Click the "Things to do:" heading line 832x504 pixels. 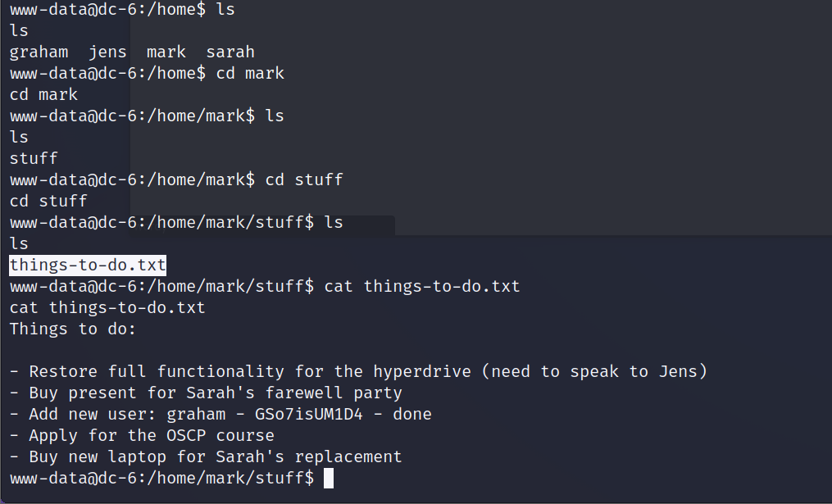(x=73, y=329)
